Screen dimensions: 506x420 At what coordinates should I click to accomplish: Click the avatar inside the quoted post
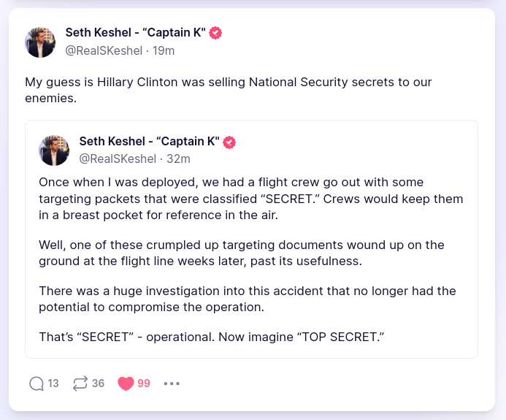54,150
